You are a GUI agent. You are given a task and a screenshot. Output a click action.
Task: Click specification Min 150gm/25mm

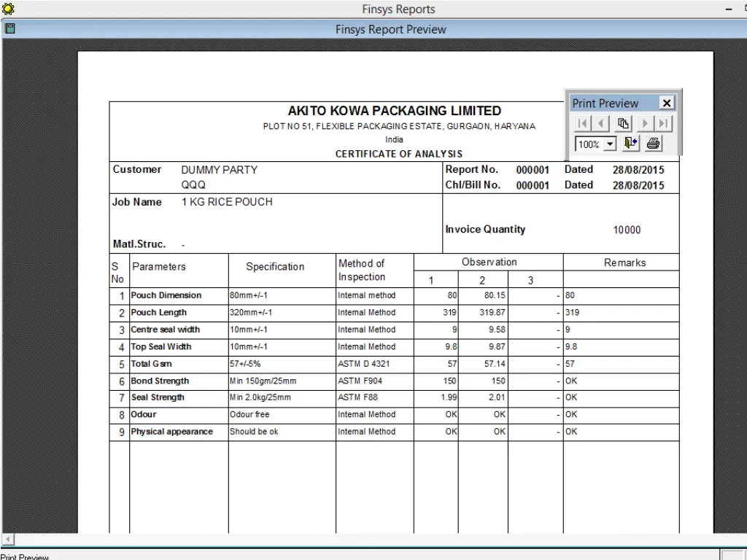(263, 381)
